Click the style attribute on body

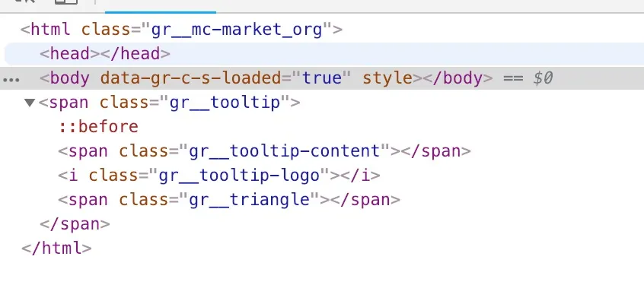click(x=387, y=78)
